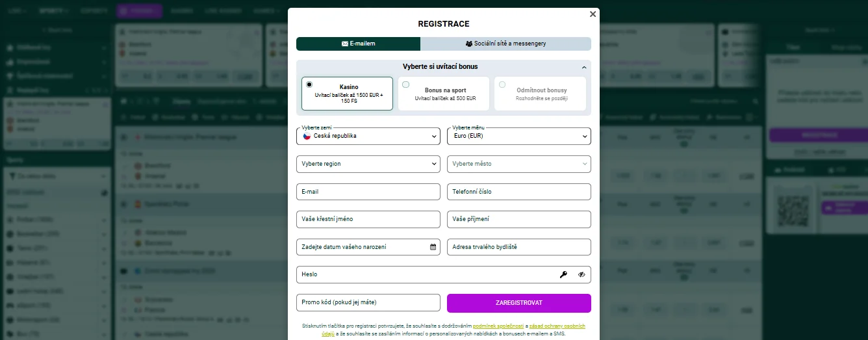Choose Odmítnout bonusy radio option
The width and height of the screenshot is (868, 340).
pyautogui.click(x=502, y=85)
